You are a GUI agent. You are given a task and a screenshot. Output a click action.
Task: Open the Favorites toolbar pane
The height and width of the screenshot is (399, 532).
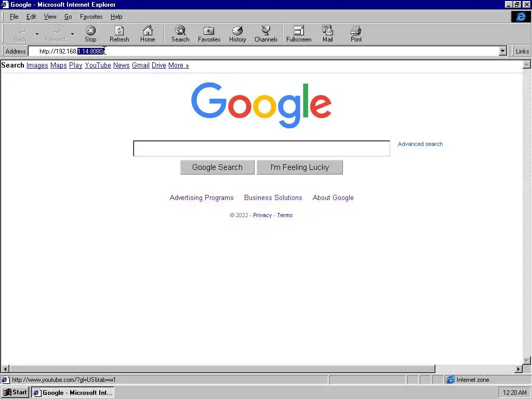pyautogui.click(x=209, y=34)
